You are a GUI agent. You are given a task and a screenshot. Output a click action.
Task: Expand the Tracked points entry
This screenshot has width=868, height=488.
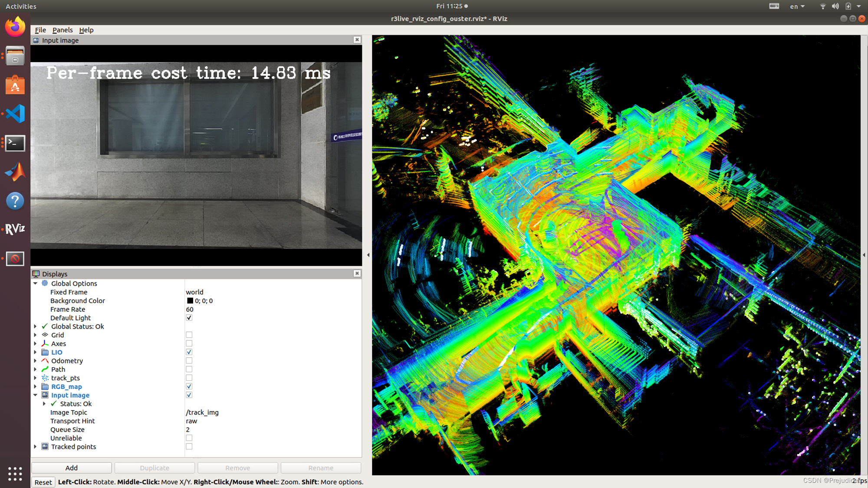click(36, 447)
